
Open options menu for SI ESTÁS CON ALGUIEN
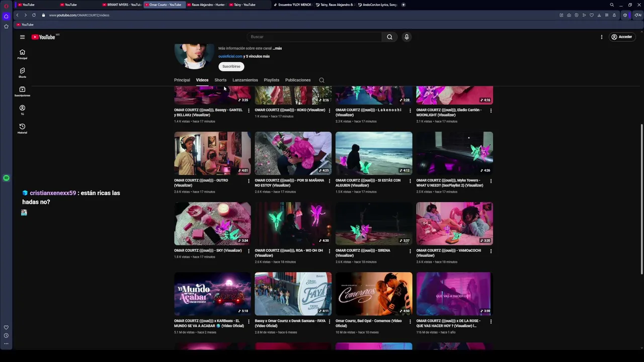[x=410, y=180]
